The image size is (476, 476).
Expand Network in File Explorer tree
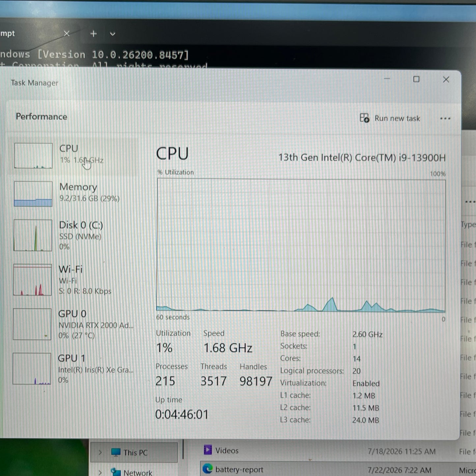pos(100,473)
